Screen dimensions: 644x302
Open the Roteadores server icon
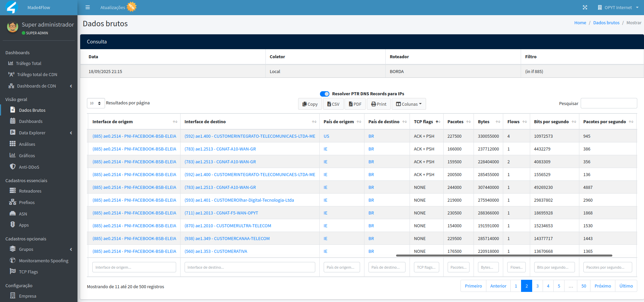coord(13,191)
